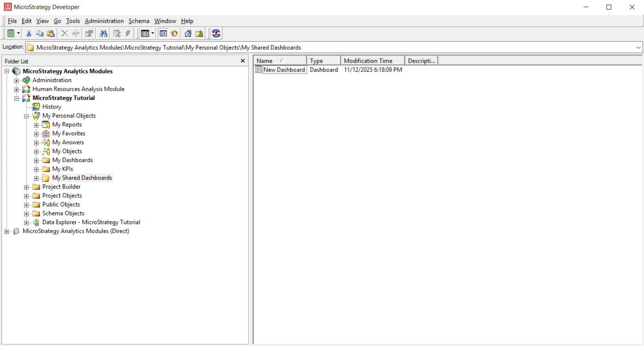Click the Search binoculars icon
The width and height of the screenshot is (644, 346).
coord(103,34)
